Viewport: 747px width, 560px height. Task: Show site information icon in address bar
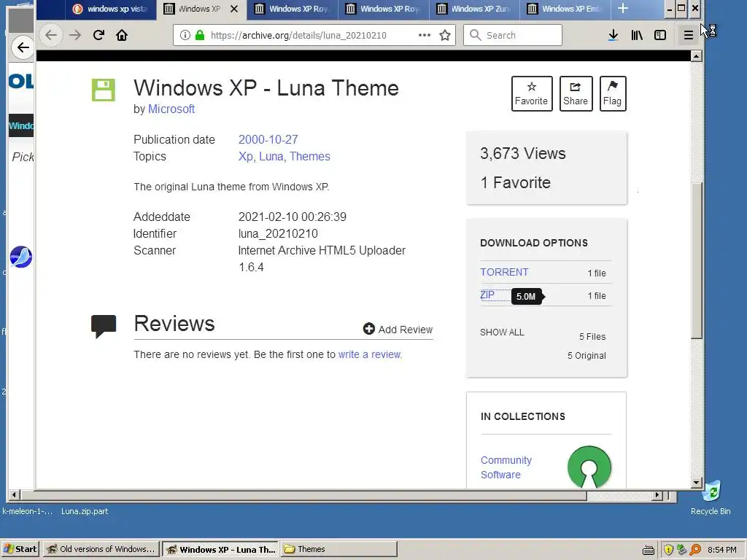click(x=185, y=35)
